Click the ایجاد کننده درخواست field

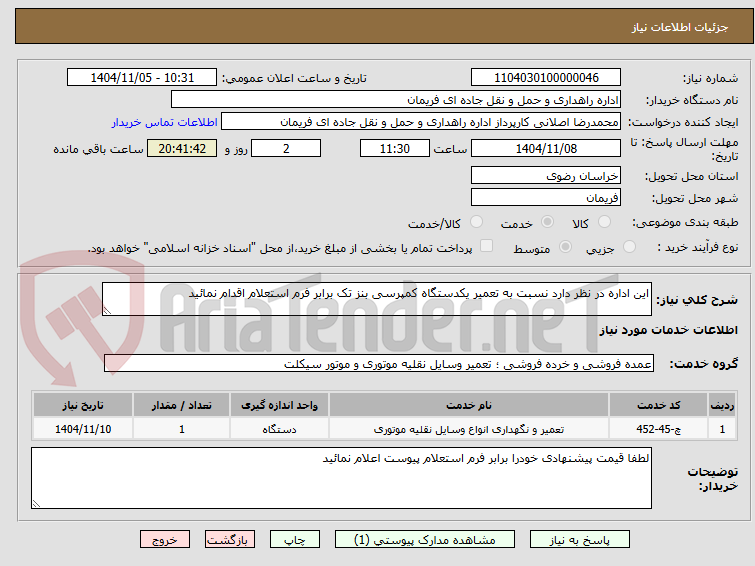coord(421,122)
